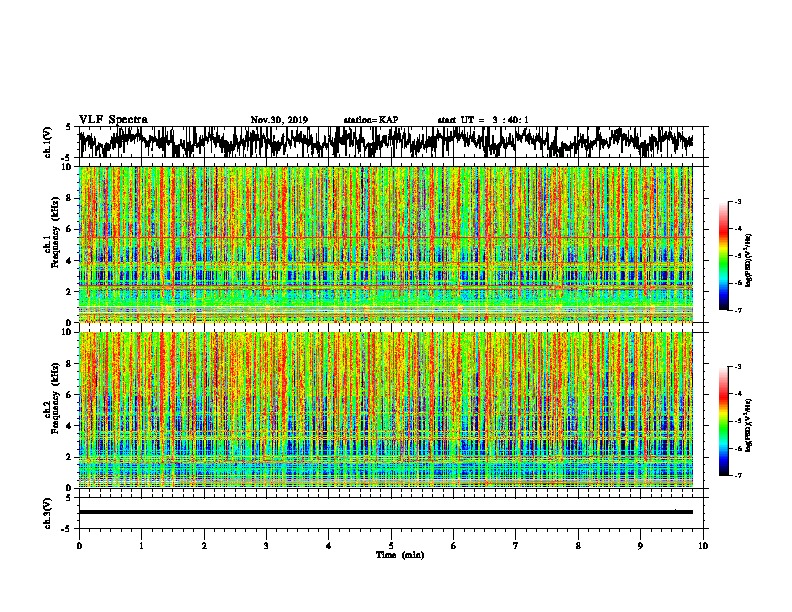Click the ch.1 voltage waveform trace
The height and width of the screenshot is (612, 792).
(x=385, y=142)
